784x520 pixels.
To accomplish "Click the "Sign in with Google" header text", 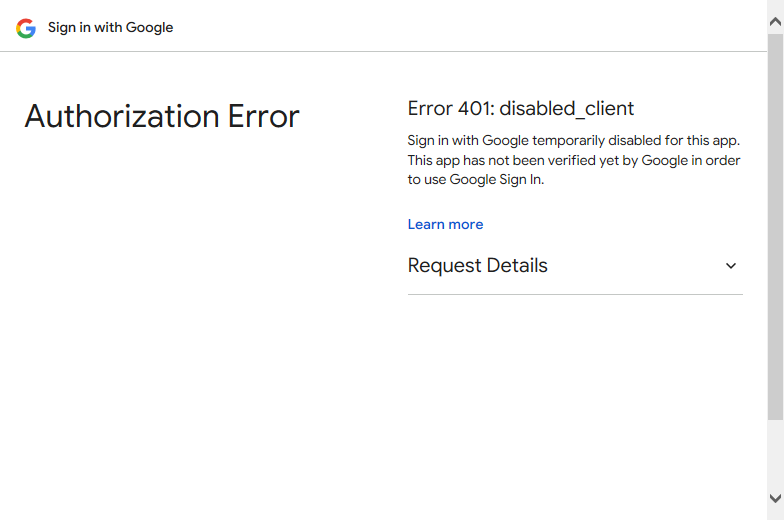I will click(110, 28).
